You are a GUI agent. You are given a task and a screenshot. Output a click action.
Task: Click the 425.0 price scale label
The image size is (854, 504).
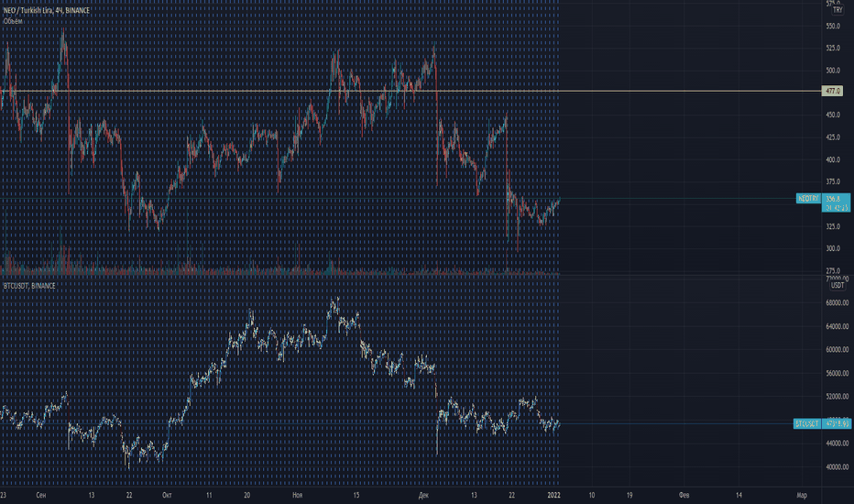pos(833,137)
